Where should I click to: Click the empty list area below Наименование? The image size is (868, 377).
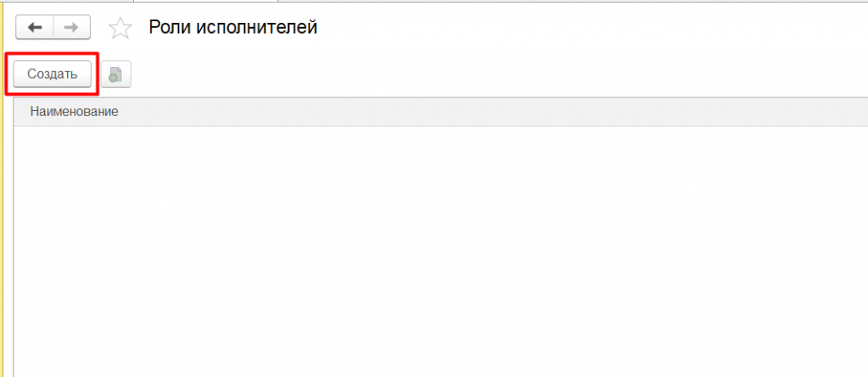coord(441,252)
